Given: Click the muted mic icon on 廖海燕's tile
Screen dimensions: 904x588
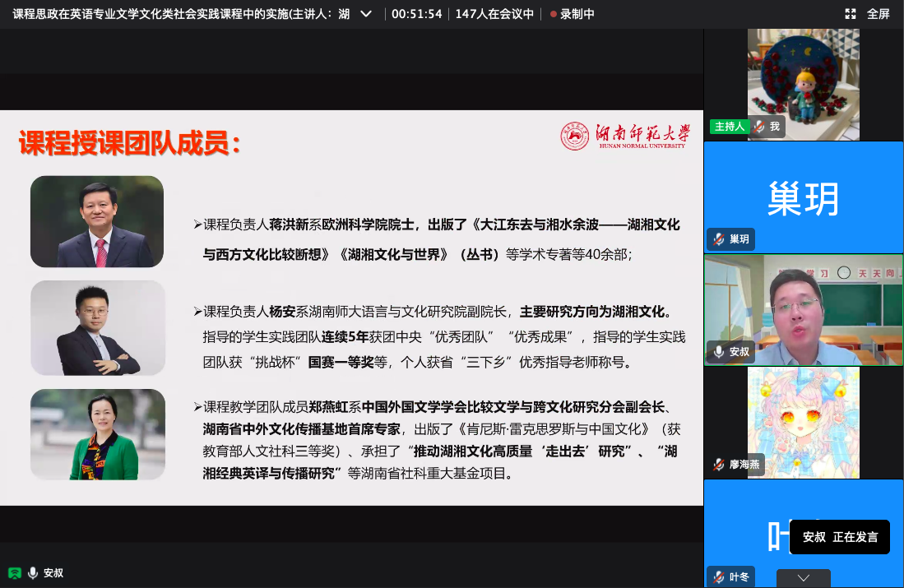Looking at the screenshot, I should click(x=718, y=465).
